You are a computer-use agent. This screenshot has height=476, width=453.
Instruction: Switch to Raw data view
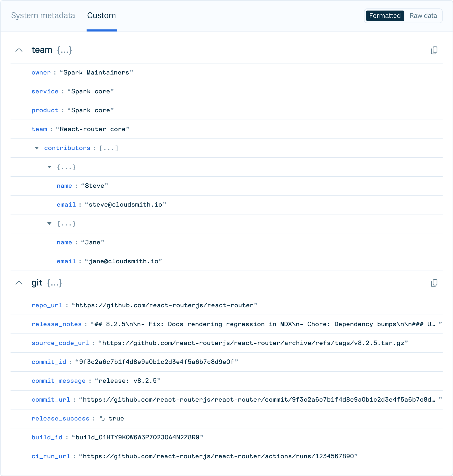pos(423,16)
